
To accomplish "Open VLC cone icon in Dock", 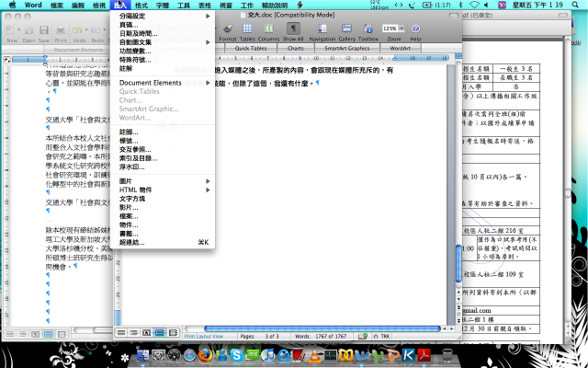I will pyautogui.click(x=315, y=355).
